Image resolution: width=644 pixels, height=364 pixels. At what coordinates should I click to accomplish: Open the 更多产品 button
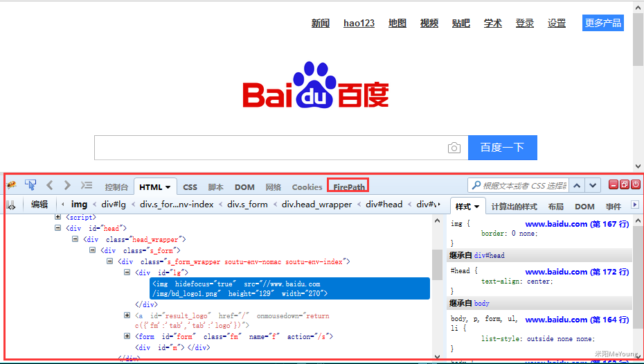click(x=603, y=23)
